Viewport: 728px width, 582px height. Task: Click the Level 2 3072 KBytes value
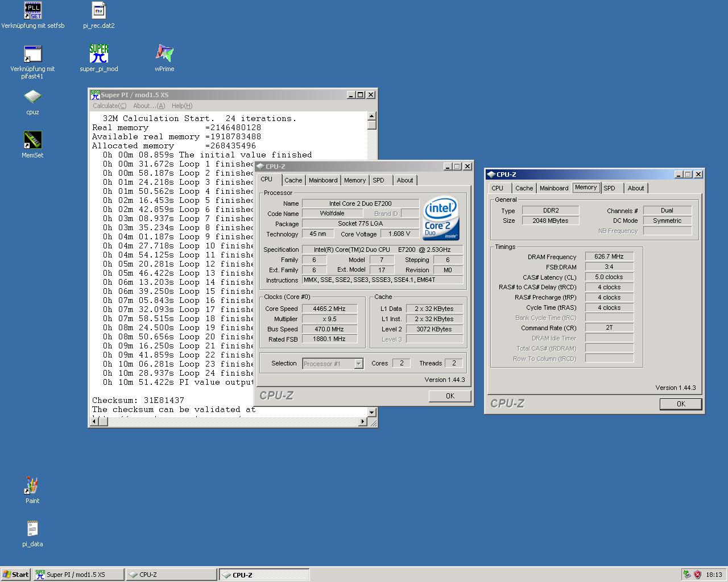(434, 329)
